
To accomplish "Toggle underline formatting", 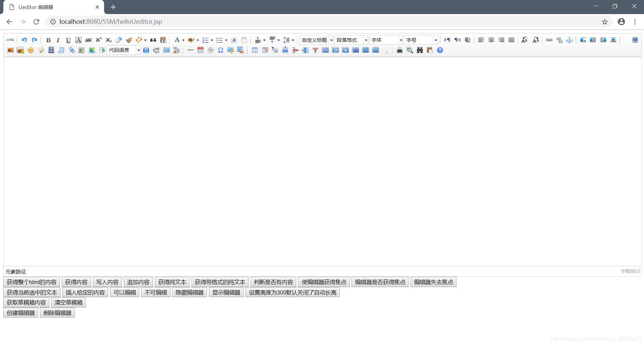I will click(68, 40).
